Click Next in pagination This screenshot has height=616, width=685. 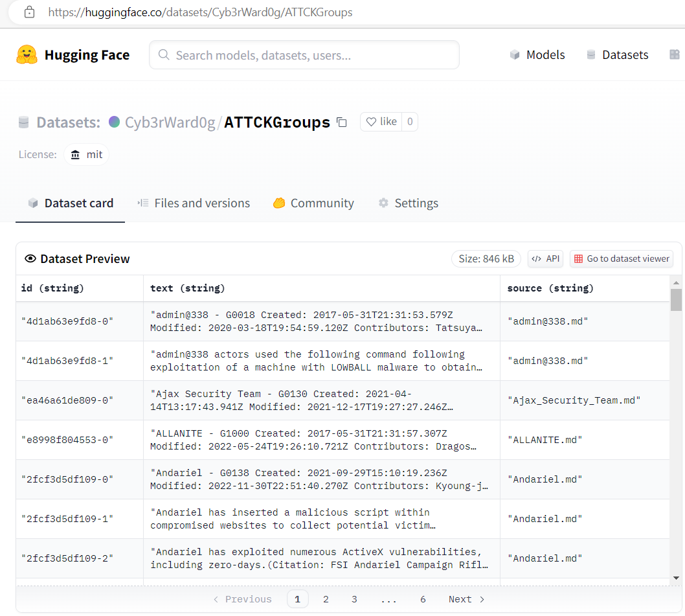[x=467, y=599]
